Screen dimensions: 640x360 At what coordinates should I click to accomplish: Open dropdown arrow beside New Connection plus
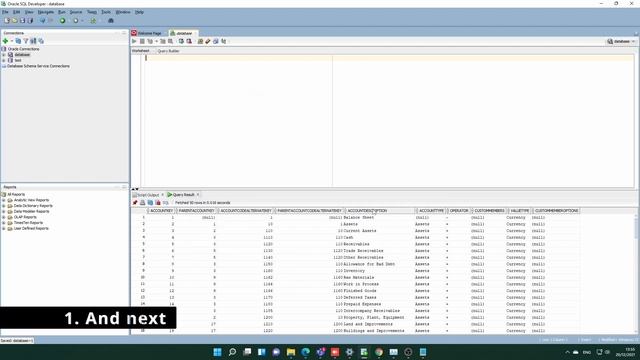click(x=11, y=41)
